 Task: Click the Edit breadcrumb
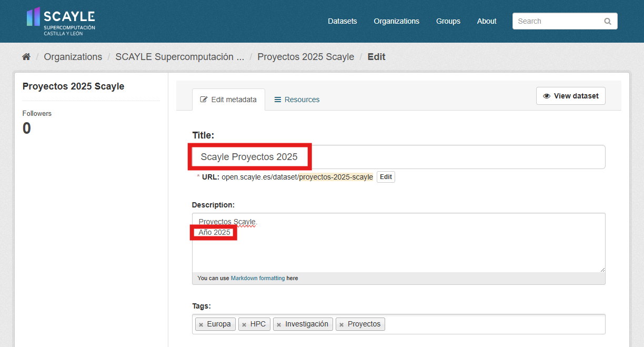point(377,57)
